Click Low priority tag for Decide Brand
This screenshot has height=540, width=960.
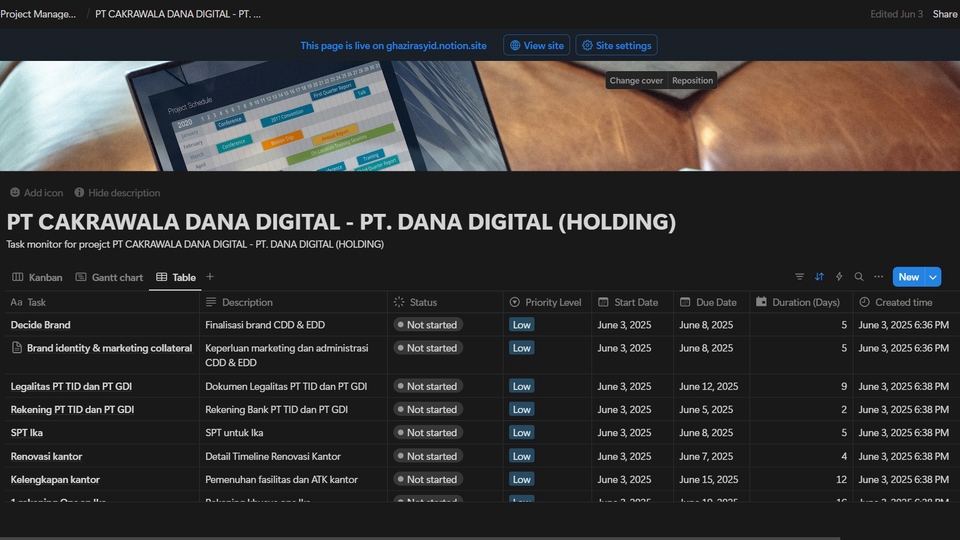pyautogui.click(x=522, y=324)
